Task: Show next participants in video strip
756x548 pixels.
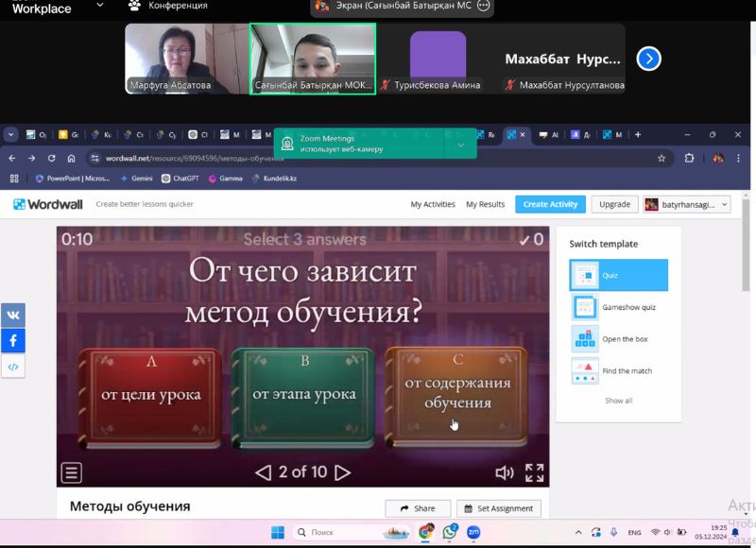Action: (648, 59)
